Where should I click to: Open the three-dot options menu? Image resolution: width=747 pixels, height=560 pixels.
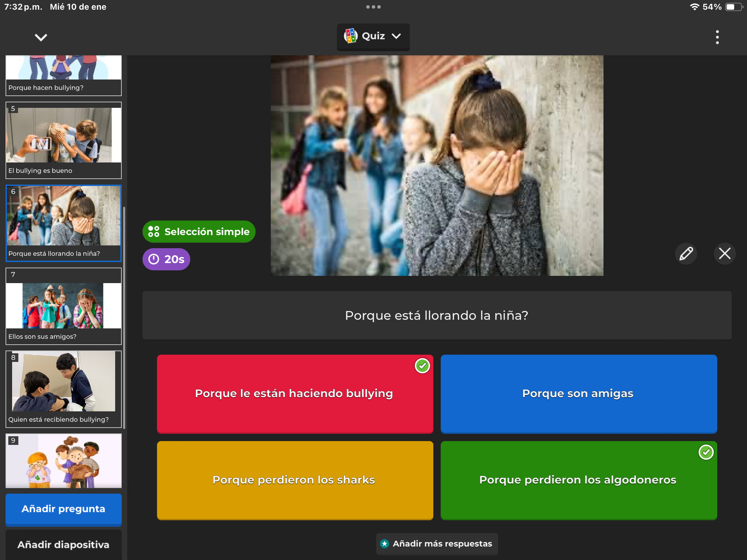click(717, 37)
